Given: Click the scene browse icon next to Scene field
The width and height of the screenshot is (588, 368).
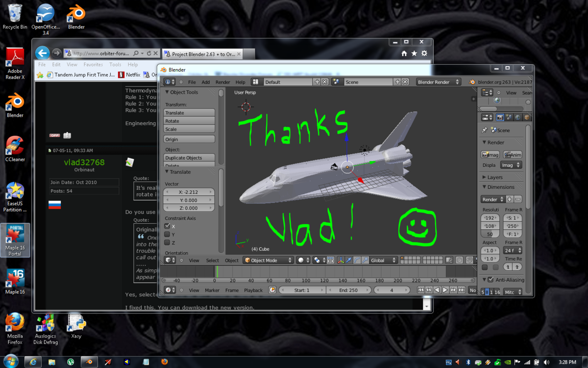Looking at the screenshot, I should point(336,82).
